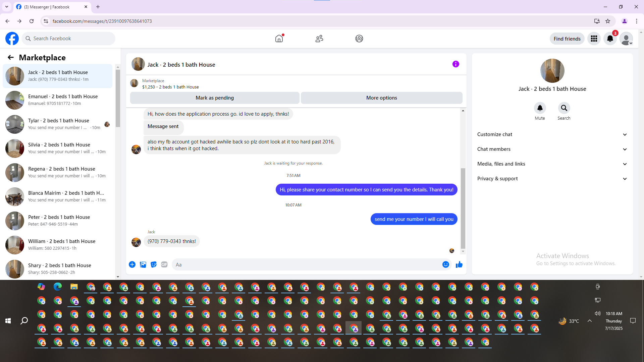Click Mark as pending button
Screen dimensions: 644x362
point(215,98)
